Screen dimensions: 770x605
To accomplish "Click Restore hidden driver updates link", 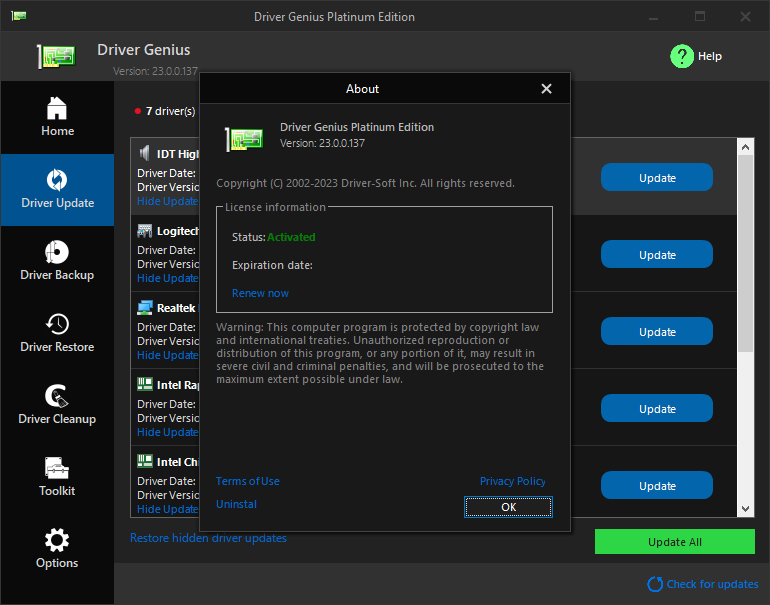I will click(x=208, y=538).
